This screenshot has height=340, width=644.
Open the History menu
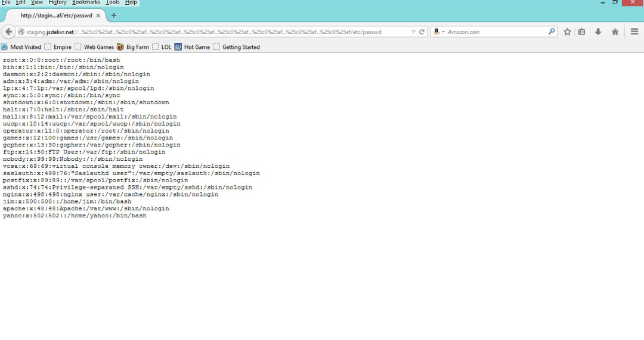pos(57,2)
